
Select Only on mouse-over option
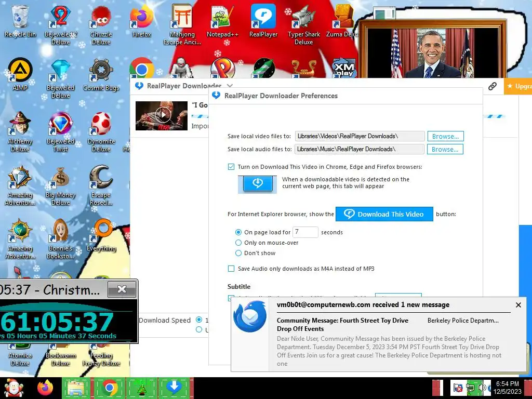(238, 243)
